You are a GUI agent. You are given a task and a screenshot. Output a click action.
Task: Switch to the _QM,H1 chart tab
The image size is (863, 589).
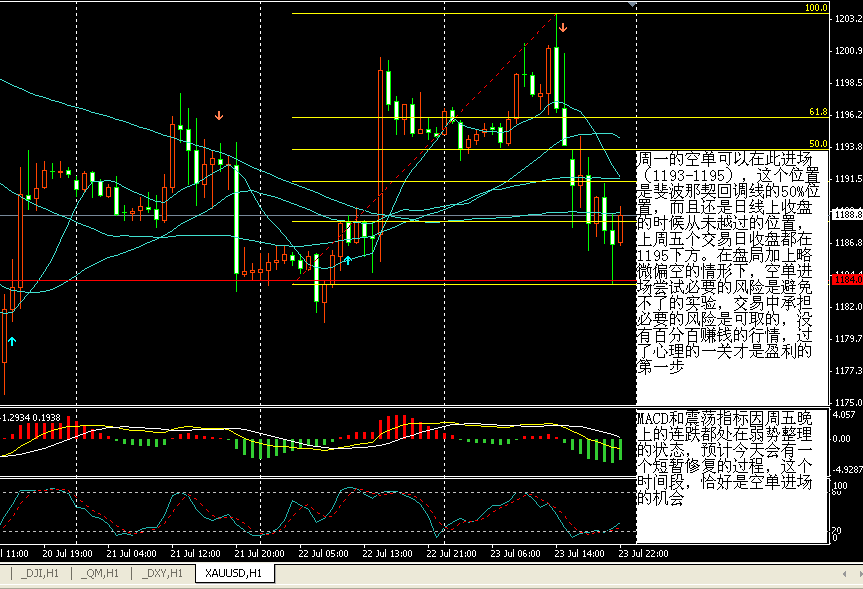[100, 574]
